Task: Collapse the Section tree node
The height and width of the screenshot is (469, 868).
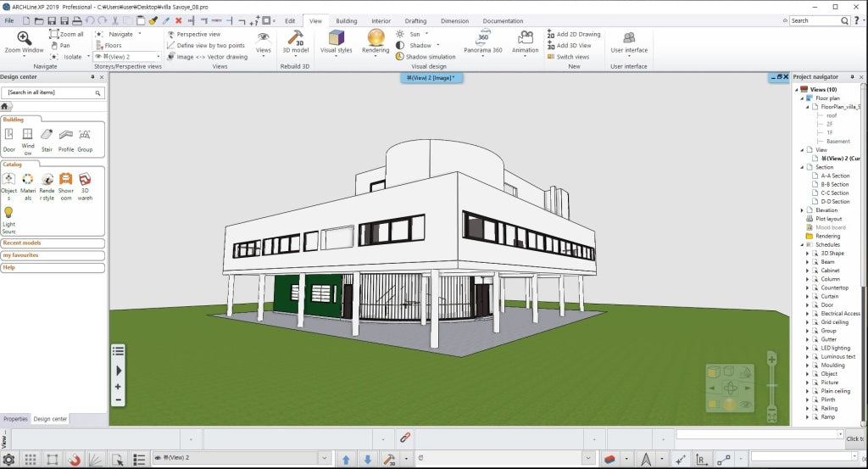Action: [802, 167]
